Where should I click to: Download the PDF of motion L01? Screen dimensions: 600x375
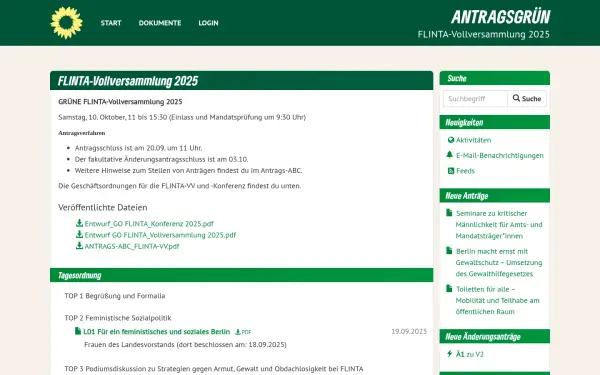[x=243, y=332]
